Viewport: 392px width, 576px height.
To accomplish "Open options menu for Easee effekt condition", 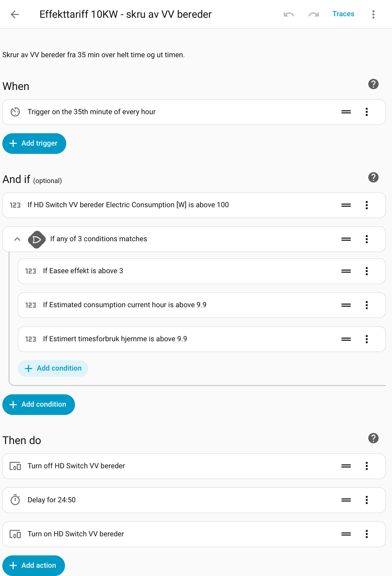I will click(366, 271).
